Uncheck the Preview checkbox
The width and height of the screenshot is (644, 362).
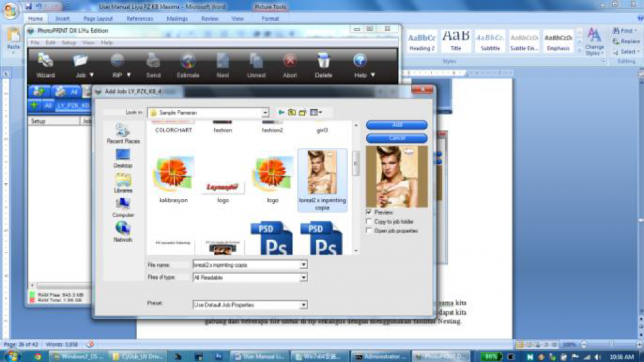pyautogui.click(x=369, y=213)
